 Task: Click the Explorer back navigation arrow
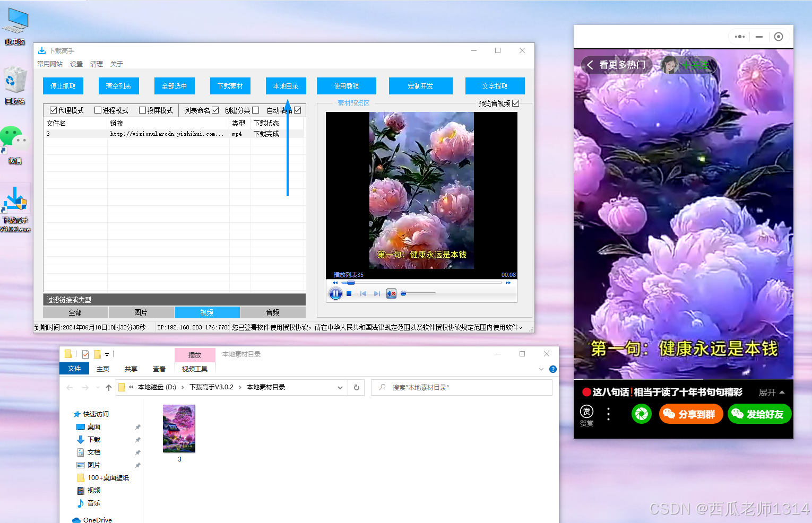70,388
